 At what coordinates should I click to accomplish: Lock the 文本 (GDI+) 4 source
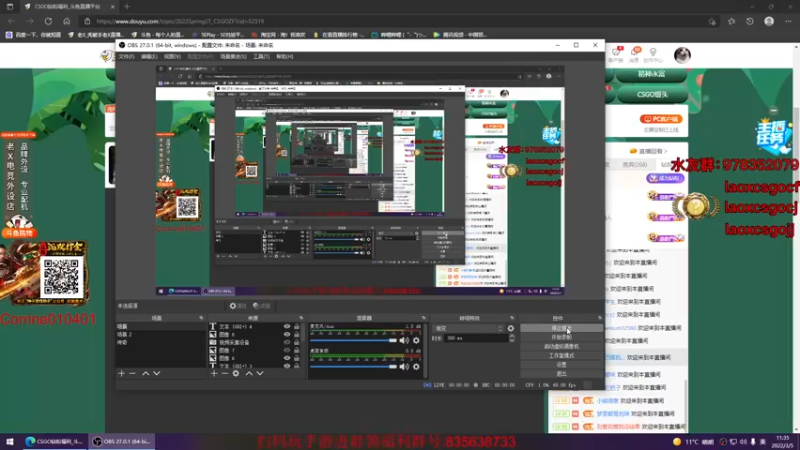[296, 327]
